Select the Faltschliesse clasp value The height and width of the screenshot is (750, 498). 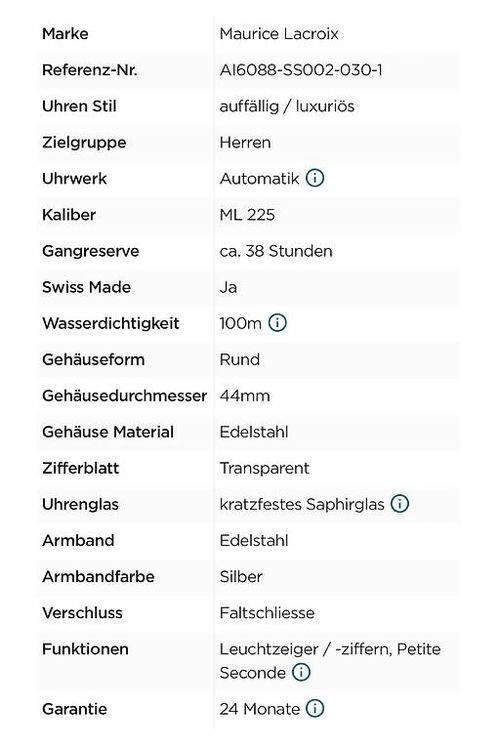point(267,613)
